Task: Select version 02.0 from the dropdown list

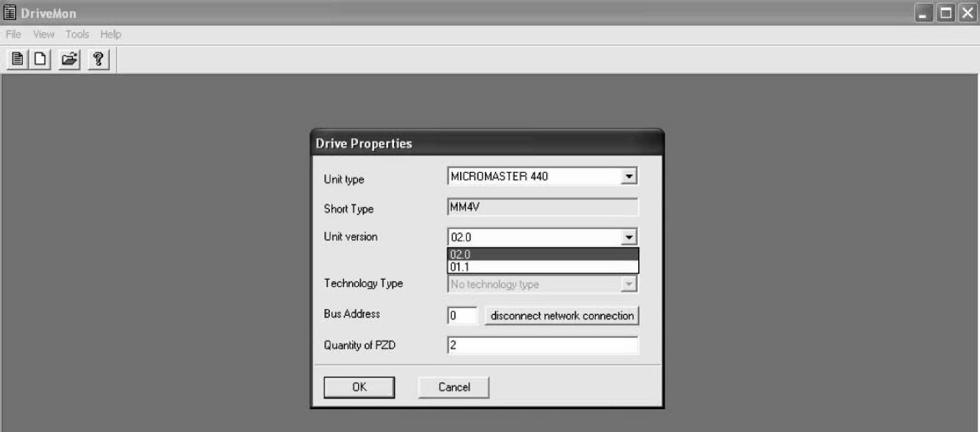Action: (x=543, y=255)
